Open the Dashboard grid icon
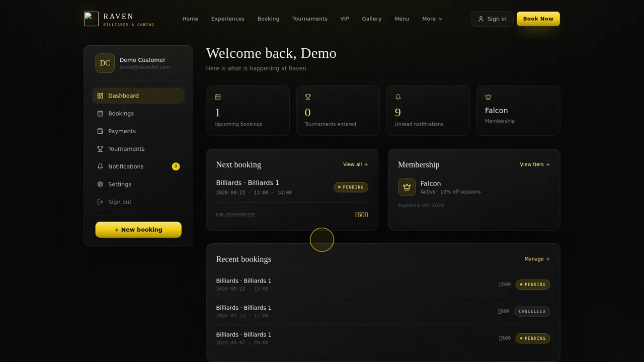 pos(100,96)
